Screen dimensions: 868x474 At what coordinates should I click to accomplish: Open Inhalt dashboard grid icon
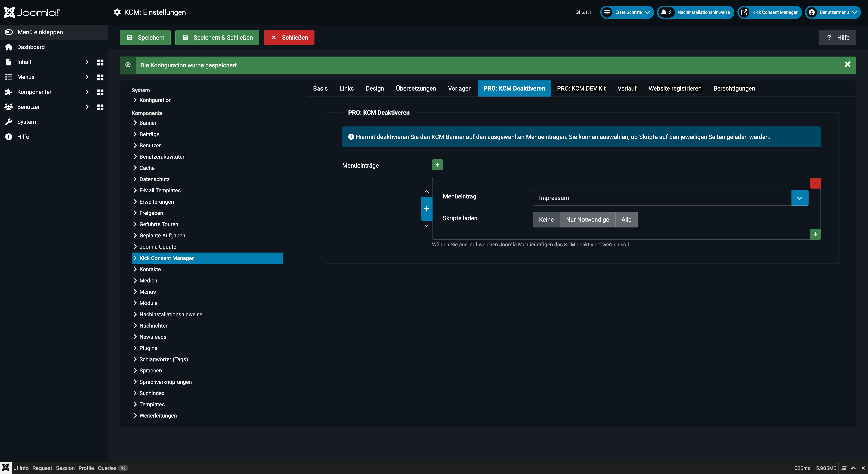(x=100, y=62)
